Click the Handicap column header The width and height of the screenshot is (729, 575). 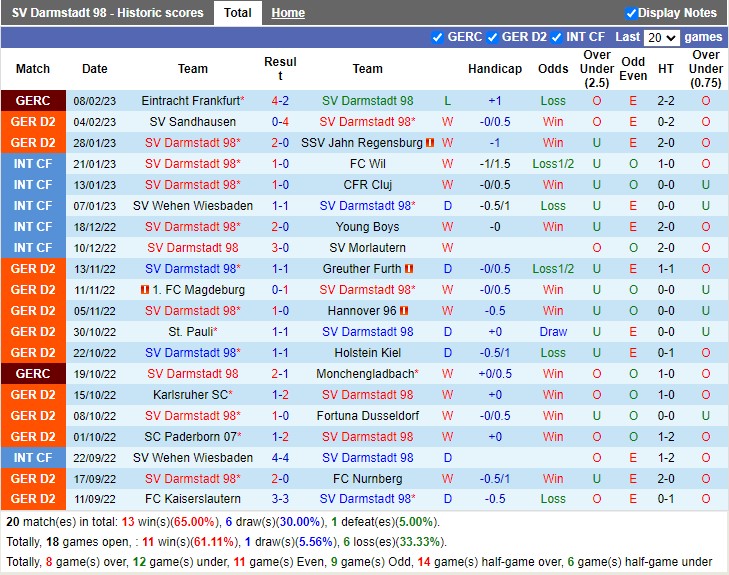tap(494, 69)
